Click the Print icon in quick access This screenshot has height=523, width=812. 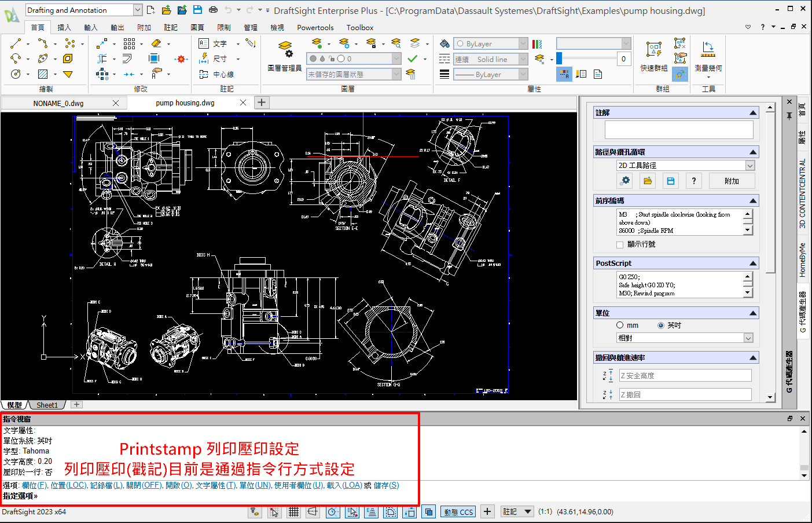213,10
